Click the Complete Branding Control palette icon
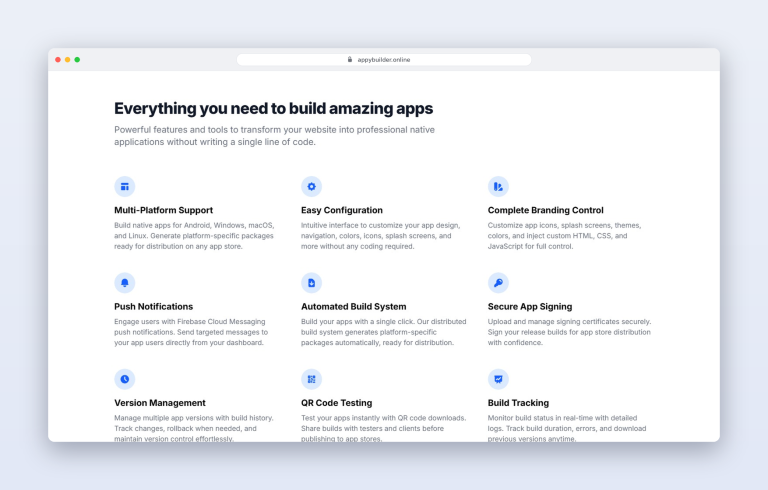The height and width of the screenshot is (490, 768). 498,186
